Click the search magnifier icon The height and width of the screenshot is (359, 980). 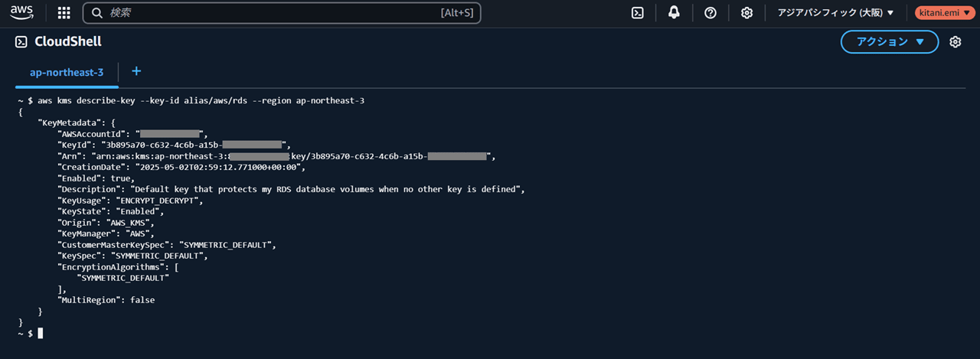click(97, 13)
